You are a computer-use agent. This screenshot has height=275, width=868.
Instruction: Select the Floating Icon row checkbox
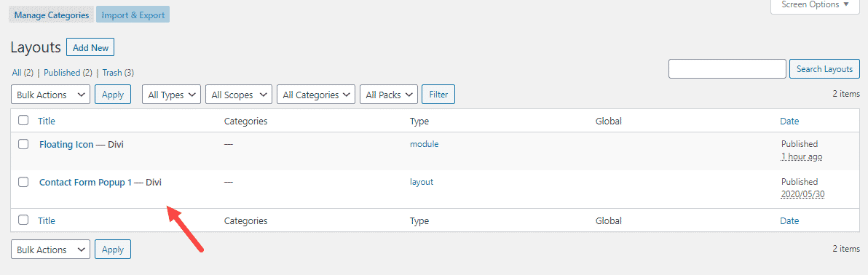(x=23, y=145)
